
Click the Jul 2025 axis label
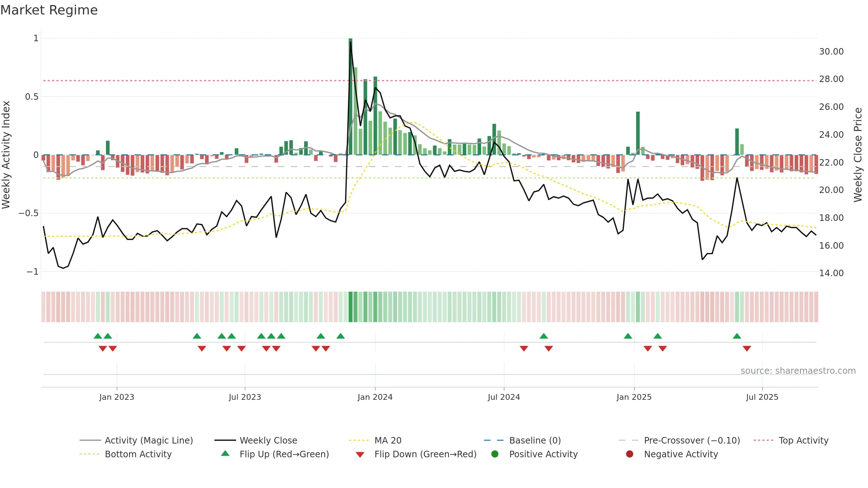(762, 397)
